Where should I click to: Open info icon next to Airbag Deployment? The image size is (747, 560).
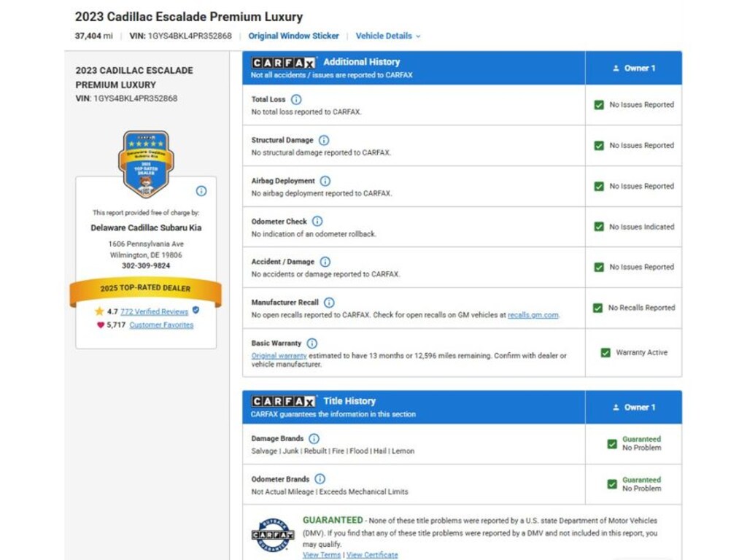(x=325, y=181)
